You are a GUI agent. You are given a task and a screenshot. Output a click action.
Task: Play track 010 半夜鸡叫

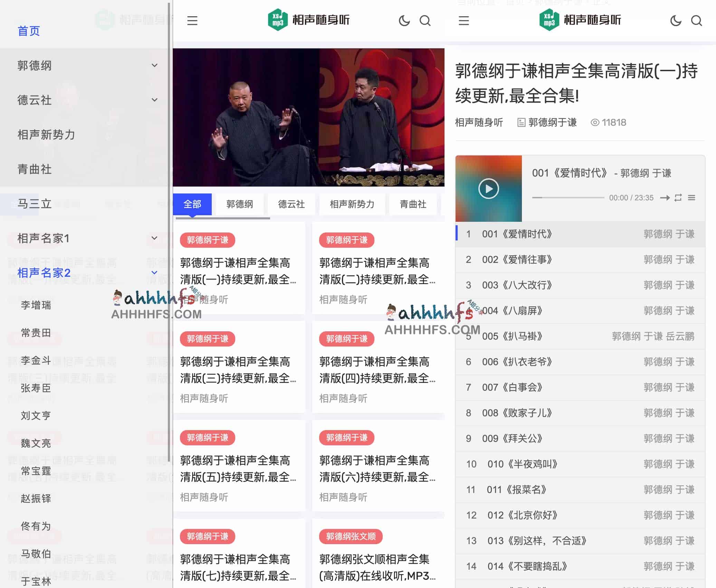point(580,464)
